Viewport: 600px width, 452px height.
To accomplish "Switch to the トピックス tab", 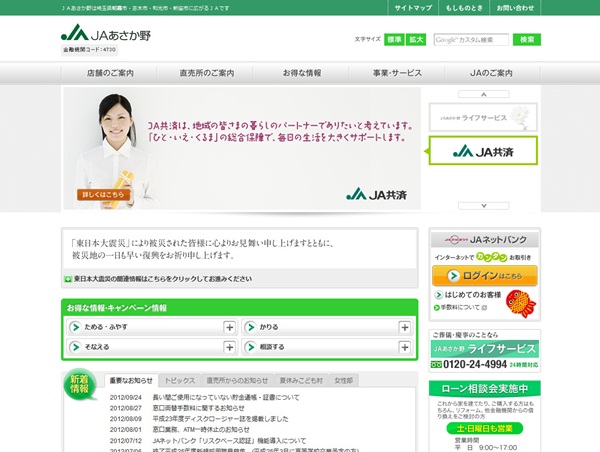I will (180, 380).
